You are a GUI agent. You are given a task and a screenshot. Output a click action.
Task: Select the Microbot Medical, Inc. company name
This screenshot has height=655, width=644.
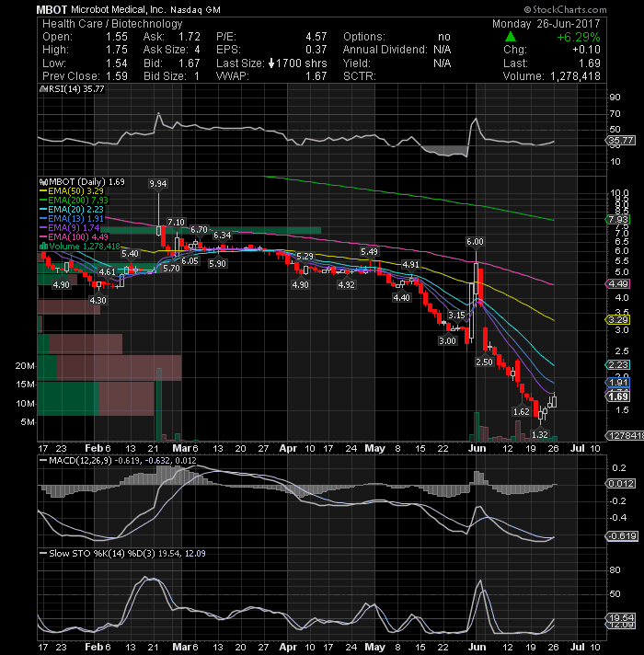click(x=119, y=9)
